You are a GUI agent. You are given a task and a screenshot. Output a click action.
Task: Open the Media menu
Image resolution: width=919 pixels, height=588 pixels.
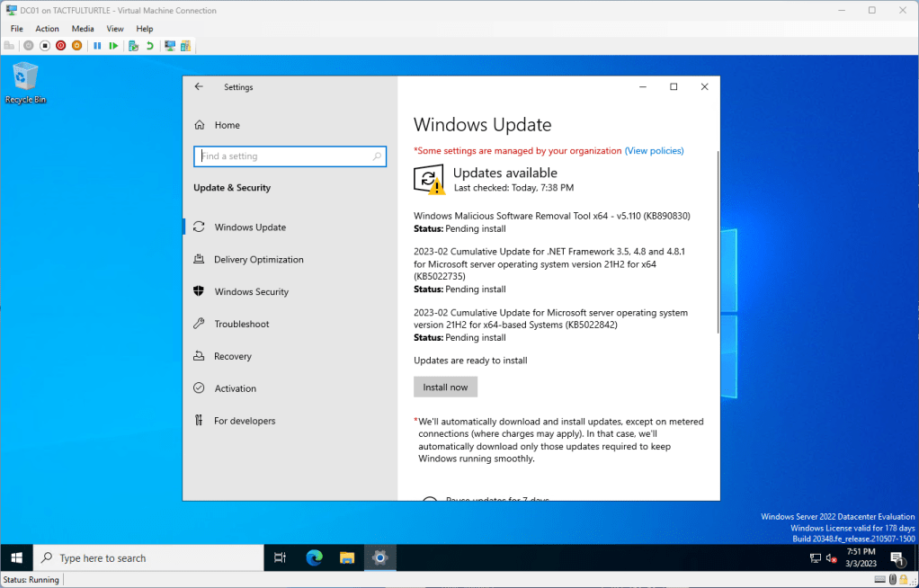[83, 29]
